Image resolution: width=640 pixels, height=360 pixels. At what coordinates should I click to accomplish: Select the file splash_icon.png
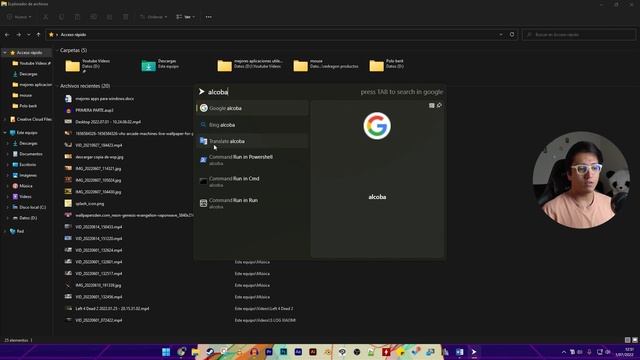[84, 203]
